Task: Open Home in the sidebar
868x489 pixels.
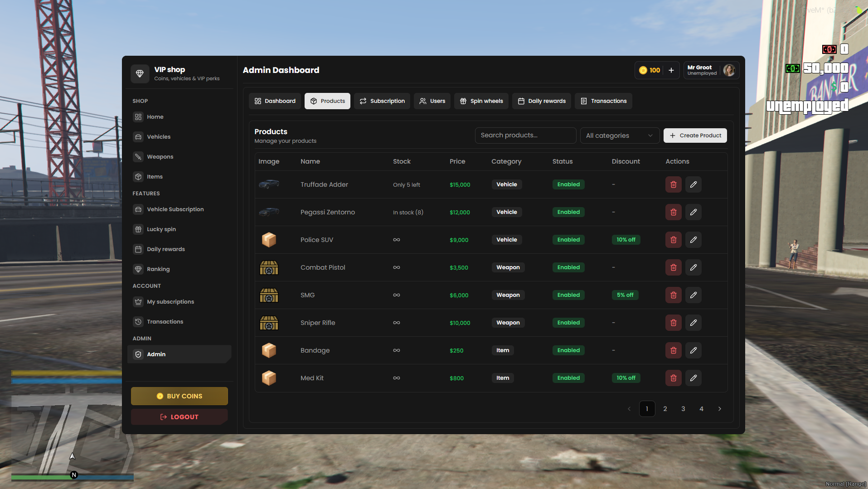Action: [179, 117]
